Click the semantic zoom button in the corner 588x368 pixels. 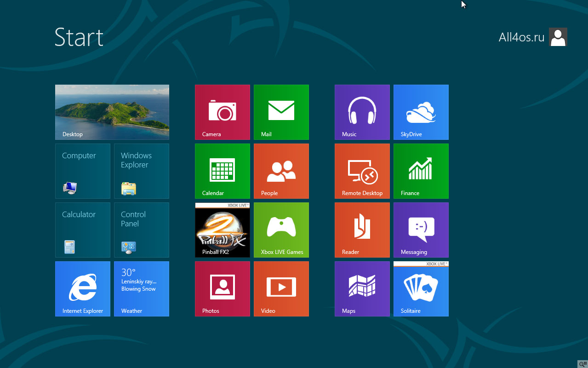(x=583, y=363)
